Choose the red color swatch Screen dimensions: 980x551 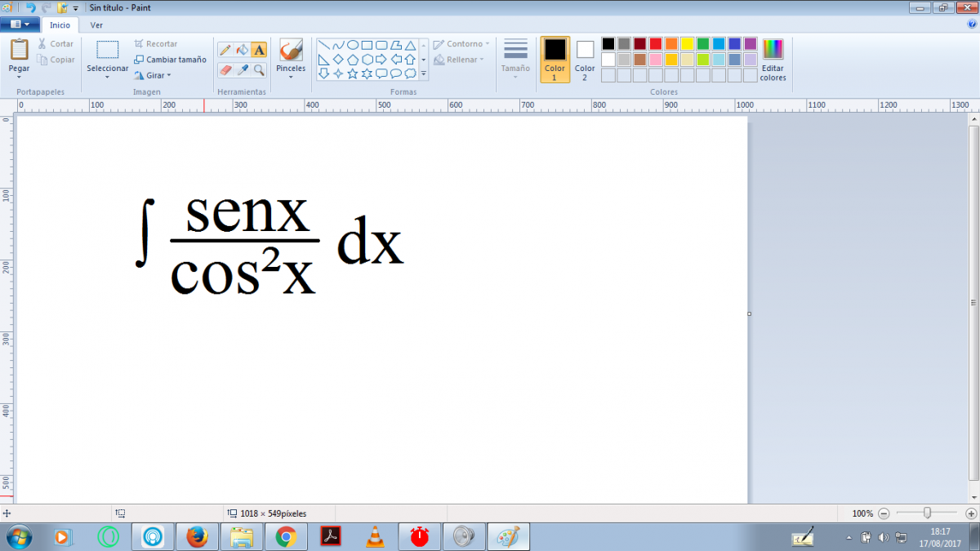656,44
